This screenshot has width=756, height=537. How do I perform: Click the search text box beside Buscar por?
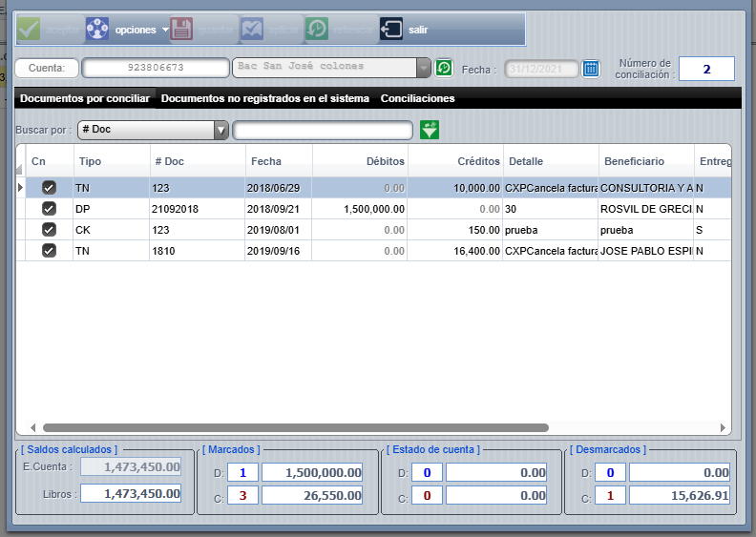pos(323,130)
